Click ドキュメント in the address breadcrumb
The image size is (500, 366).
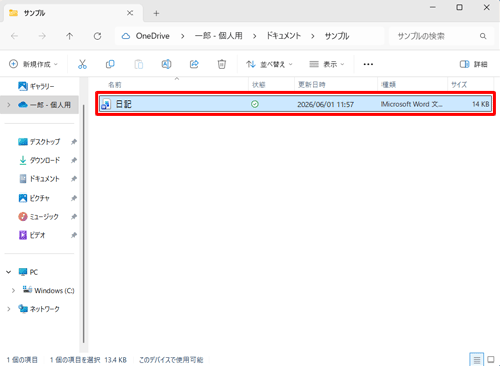tap(284, 36)
